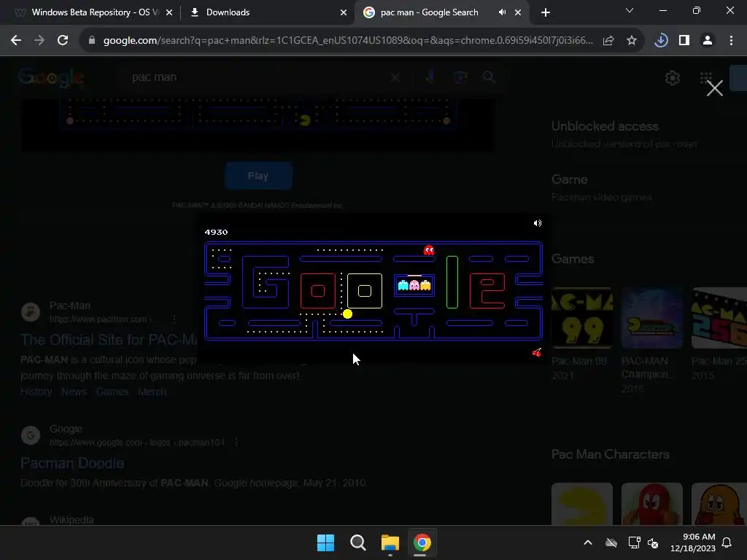Open PAC-MAN Championship thumbnail
Screen dimensions: 747x560
pyautogui.click(x=651, y=318)
